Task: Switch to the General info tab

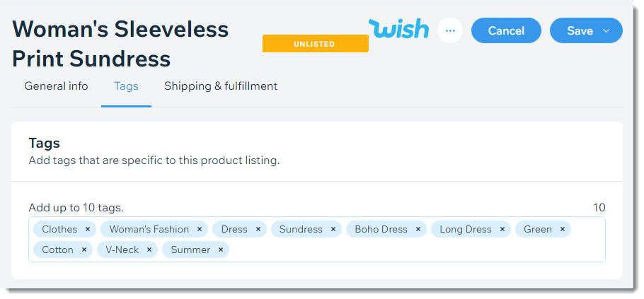Action: coord(57,86)
